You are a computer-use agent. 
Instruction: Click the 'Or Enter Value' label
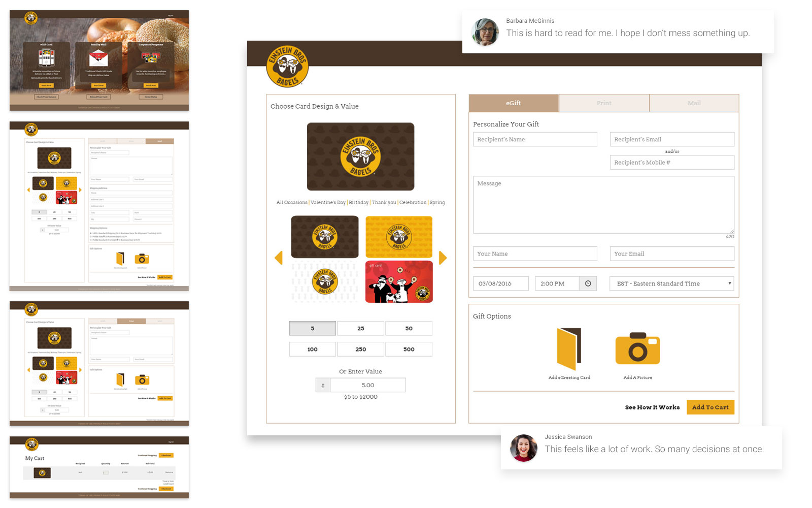[360, 371]
